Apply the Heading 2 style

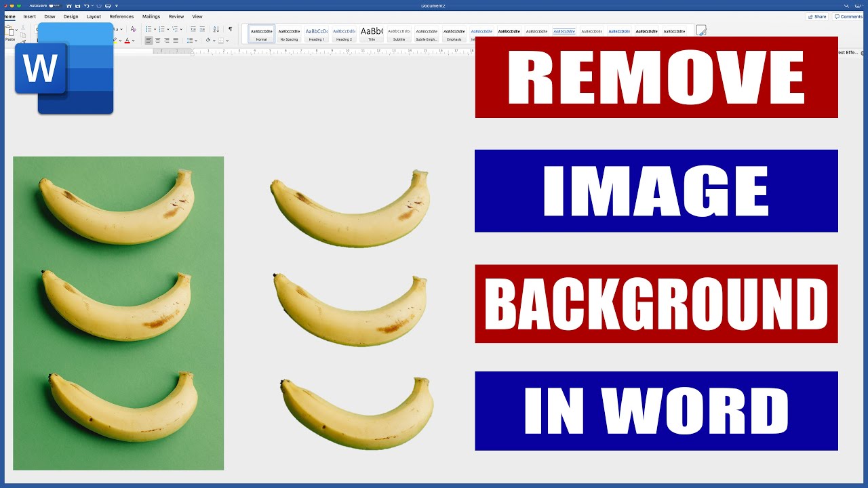(x=344, y=34)
